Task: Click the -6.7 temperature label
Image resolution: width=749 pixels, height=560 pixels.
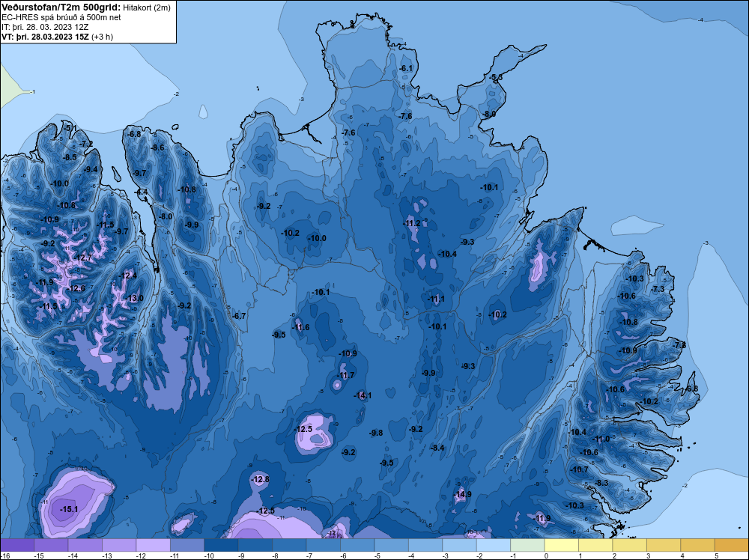Action: [x=239, y=316]
